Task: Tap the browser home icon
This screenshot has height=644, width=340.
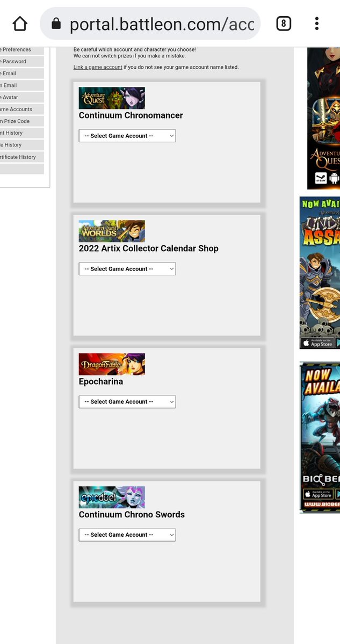Action: click(19, 23)
